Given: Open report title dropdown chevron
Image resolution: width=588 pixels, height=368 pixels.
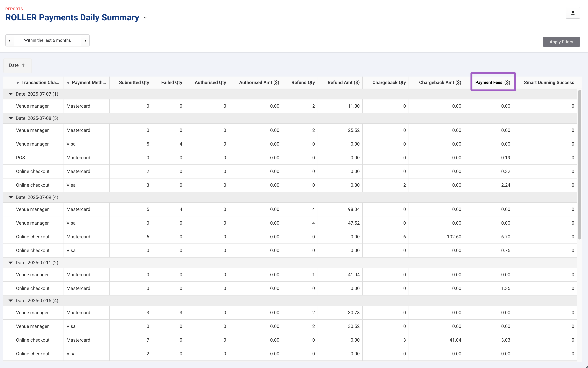Looking at the screenshot, I should point(145,18).
